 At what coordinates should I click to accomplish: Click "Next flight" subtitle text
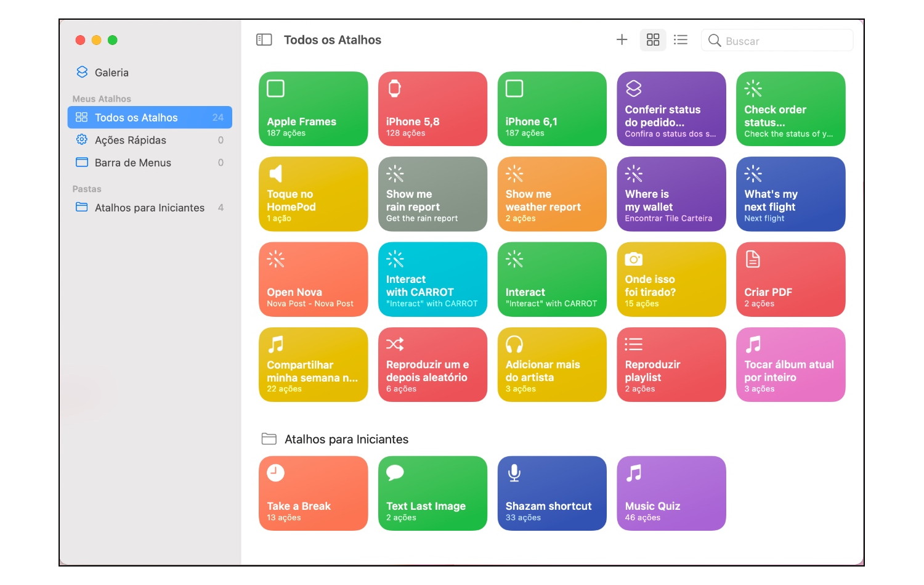(x=764, y=218)
